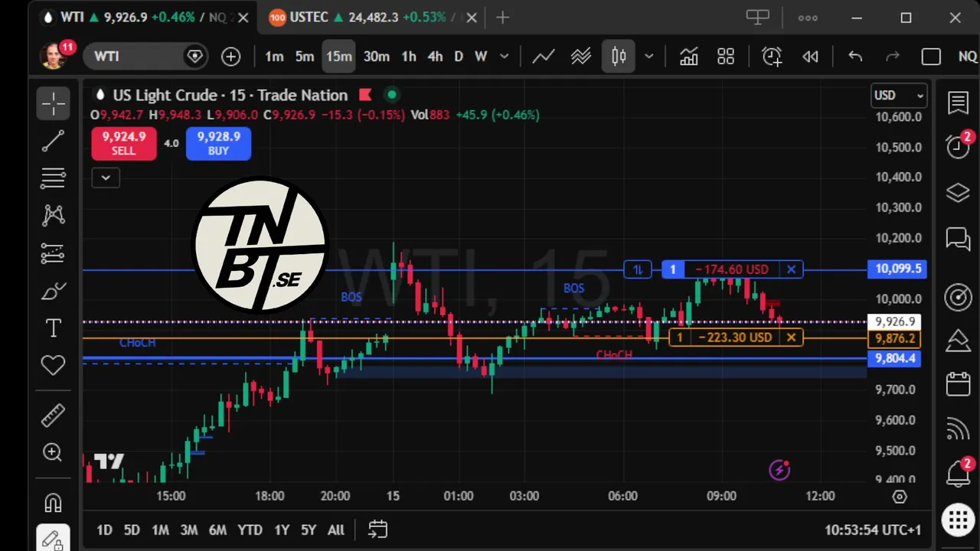980x551 pixels.
Task: Open the news feed signal panel
Action: tap(958, 430)
